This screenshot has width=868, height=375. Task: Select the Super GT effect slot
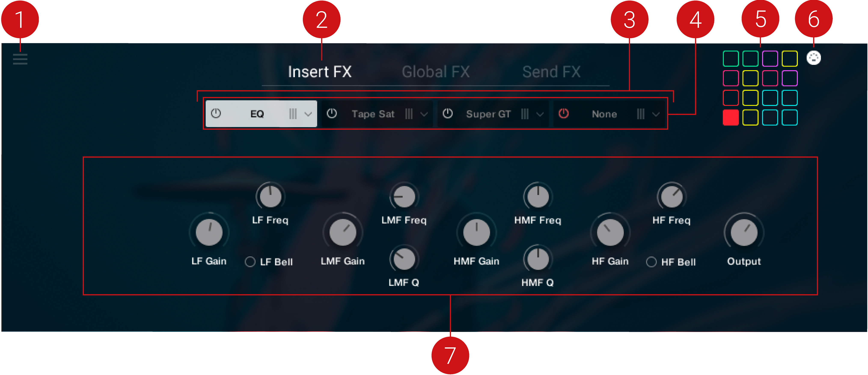click(x=488, y=114)
